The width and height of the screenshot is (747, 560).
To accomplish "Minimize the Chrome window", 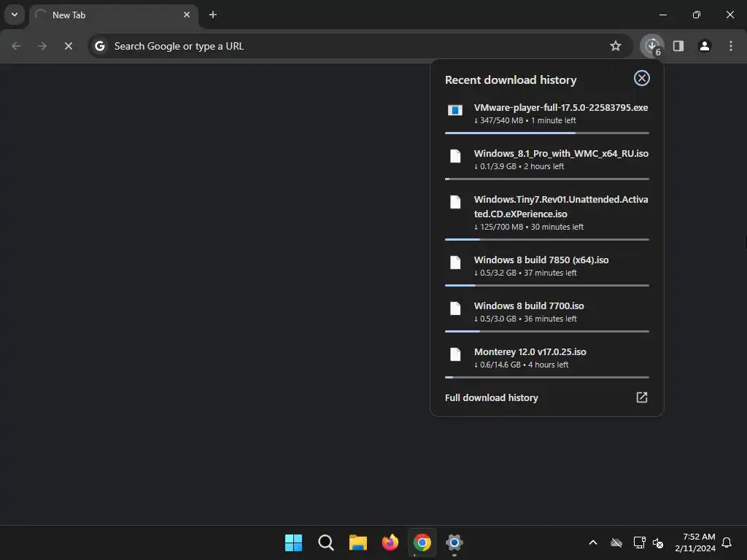I will pyautogui.click(x=662, y=15).
